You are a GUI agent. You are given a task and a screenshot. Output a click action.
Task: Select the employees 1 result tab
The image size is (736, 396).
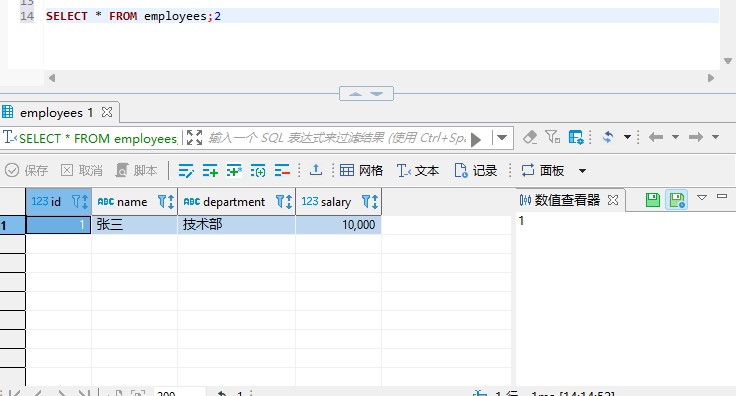(56, 113)
